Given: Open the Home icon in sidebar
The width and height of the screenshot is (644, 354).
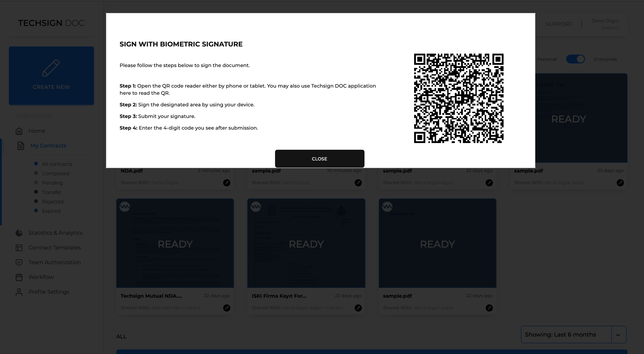Looking at the screenshot, I should tap(19, 131).
